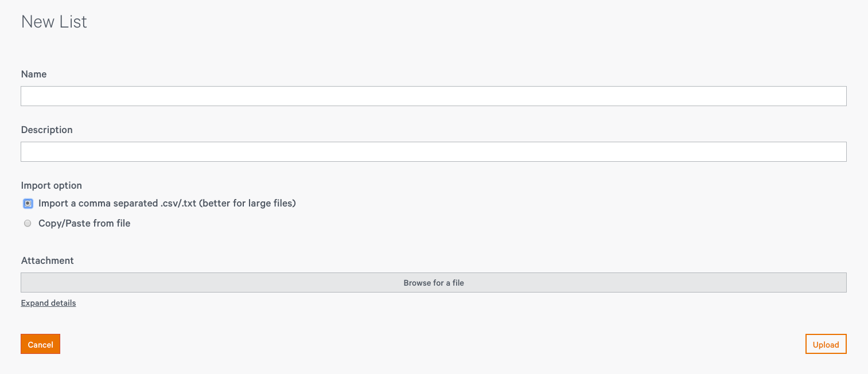This screenshot has height=374, width=868.
Task: Open the Browse for a file button
Action: point(434,283)
